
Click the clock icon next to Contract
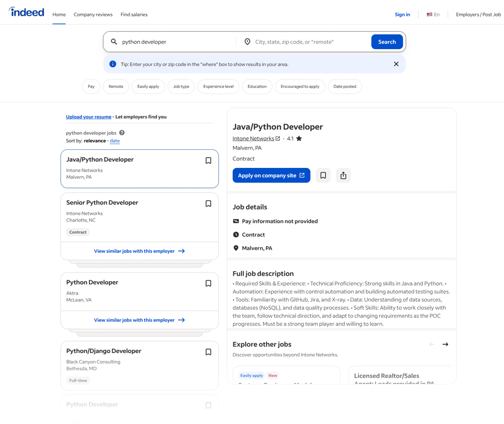coord(236,235)
